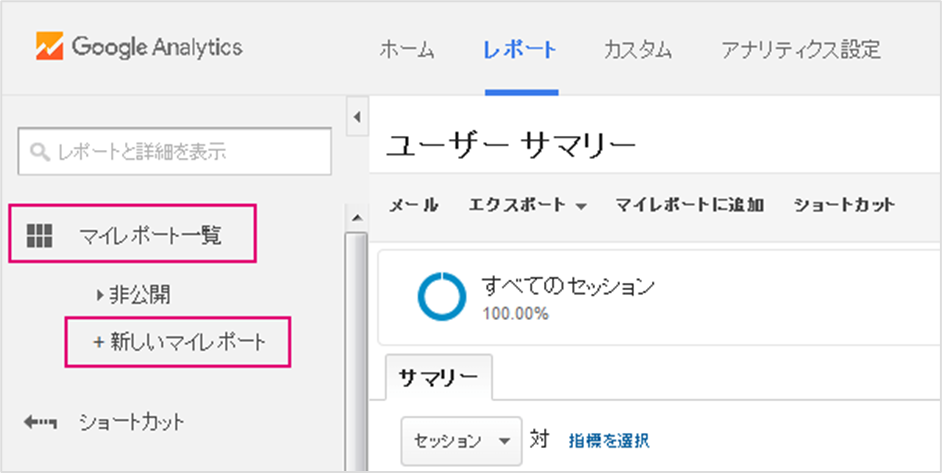This screenshot has width=942, height=473.
Task: Click the search magnifier icon
Action: click(x=40, y=152)
